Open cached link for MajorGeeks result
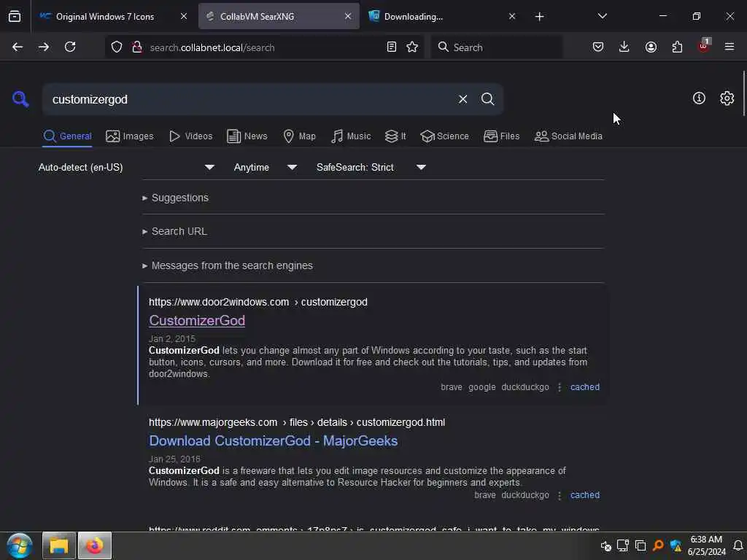747x560 pixels. [x=585, y=495]
